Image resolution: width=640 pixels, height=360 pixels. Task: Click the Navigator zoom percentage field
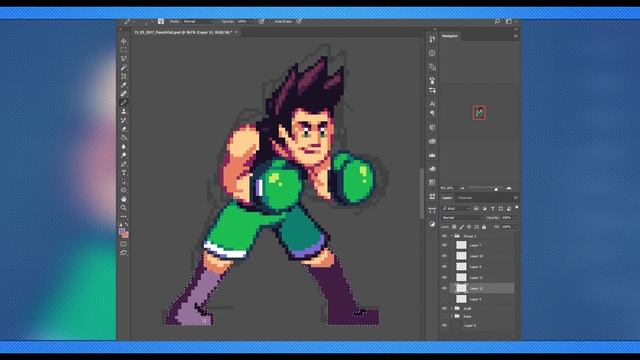point(447,188)
